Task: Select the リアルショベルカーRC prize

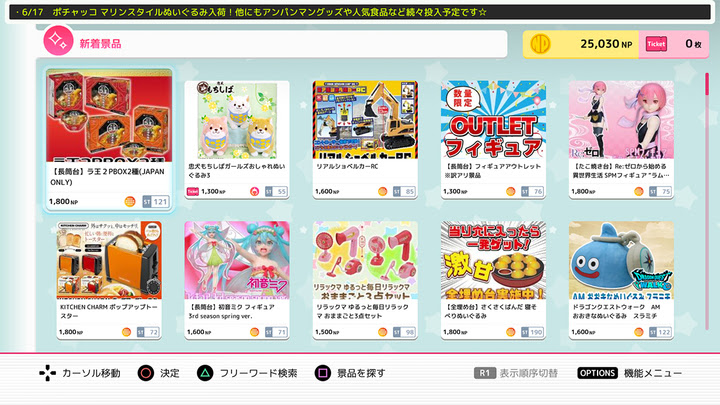Action: 365,140
